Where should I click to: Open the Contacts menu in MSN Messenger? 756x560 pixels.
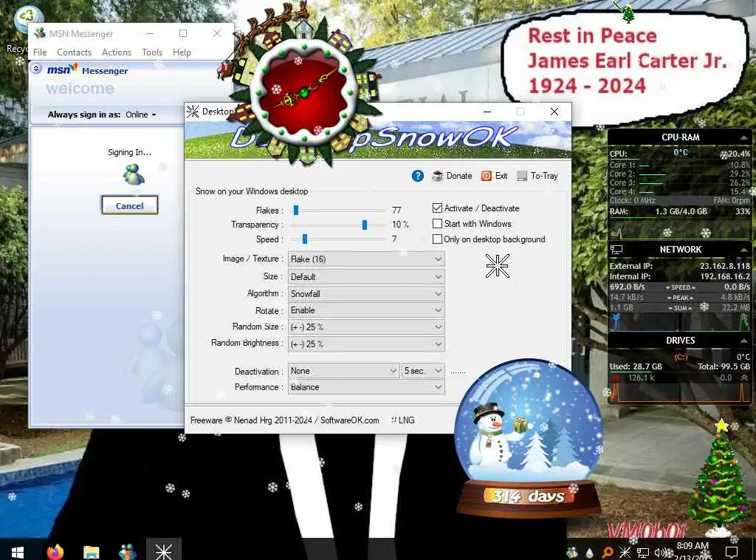point(75,52)
